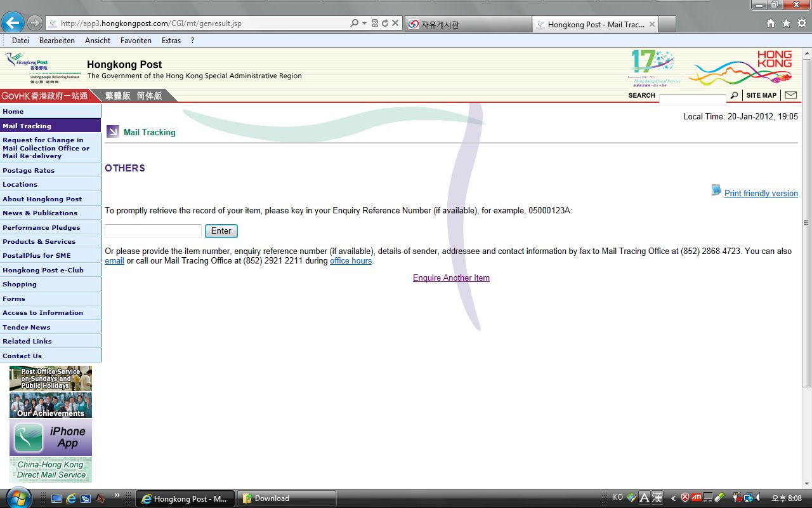This screenshot has width=812, height=508.
Task: Toggle the compatibility view icon in address bar
Action: coord(375,23)
